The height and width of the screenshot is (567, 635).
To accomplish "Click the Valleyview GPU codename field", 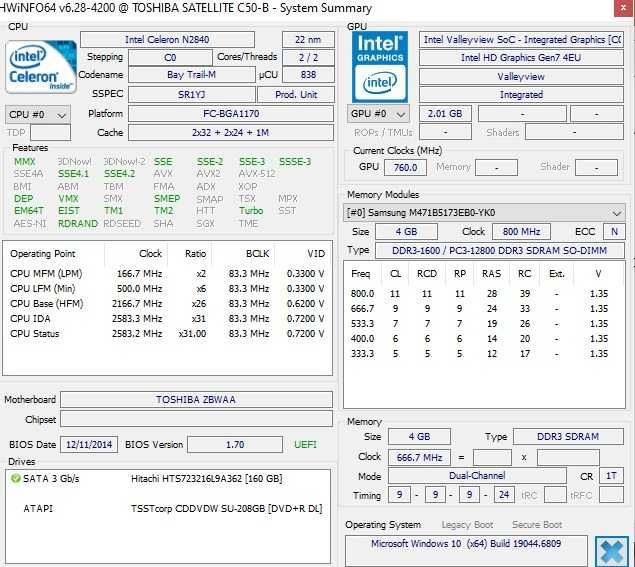I will (x=521, y=77).
